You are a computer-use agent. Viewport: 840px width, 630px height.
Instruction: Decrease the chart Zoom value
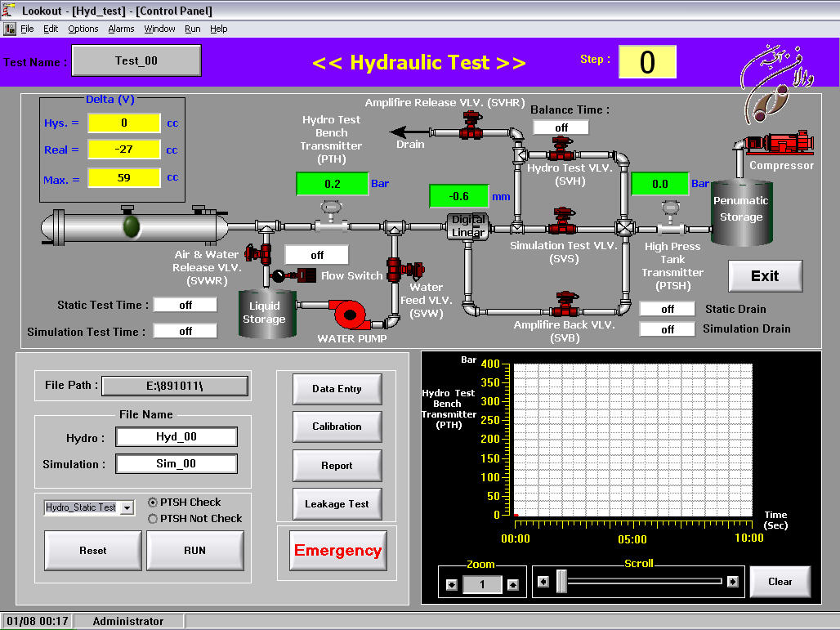pyautogui.click(x=452, y=584)
